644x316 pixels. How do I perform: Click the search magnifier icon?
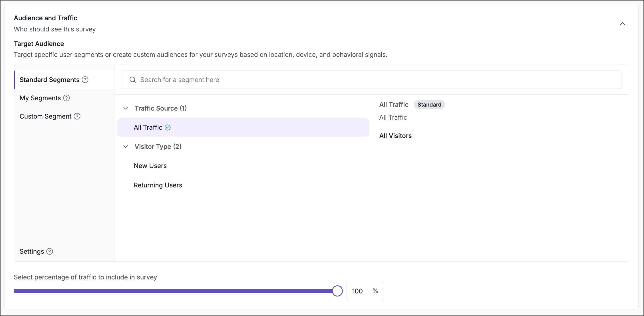133,80
